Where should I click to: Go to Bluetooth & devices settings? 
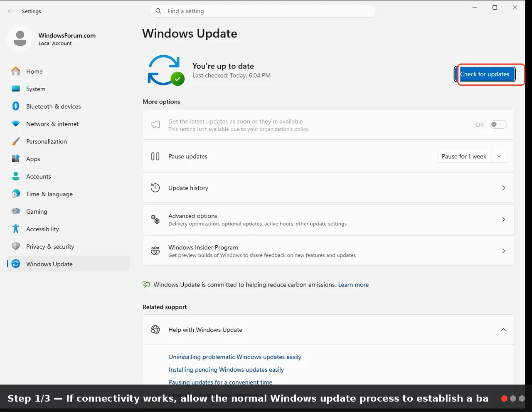coord(68,106)
